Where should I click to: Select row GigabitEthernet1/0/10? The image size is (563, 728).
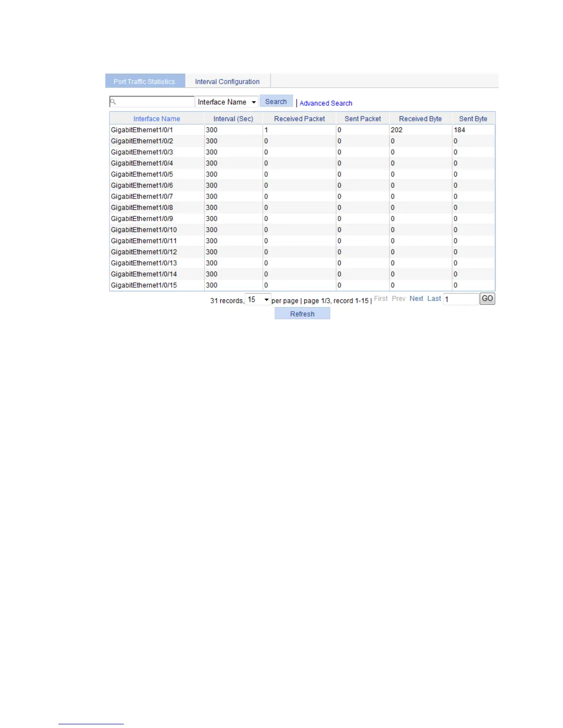[302, 230]
